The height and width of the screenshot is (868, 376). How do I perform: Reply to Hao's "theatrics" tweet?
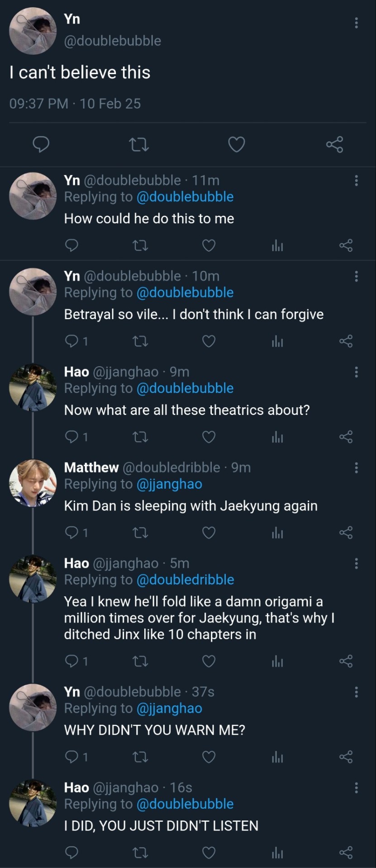point(72,437)
